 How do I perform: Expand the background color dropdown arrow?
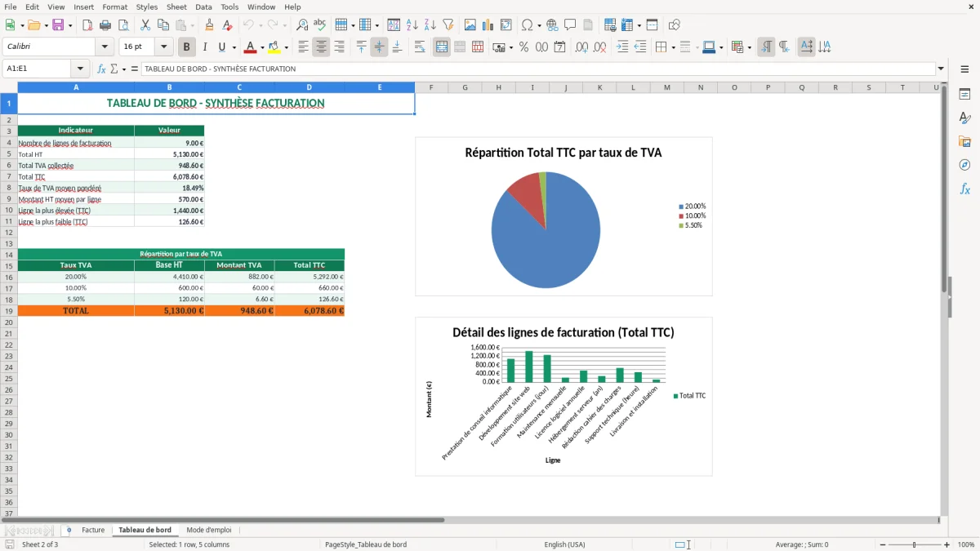pyautogui.click(x=286, y=47)
